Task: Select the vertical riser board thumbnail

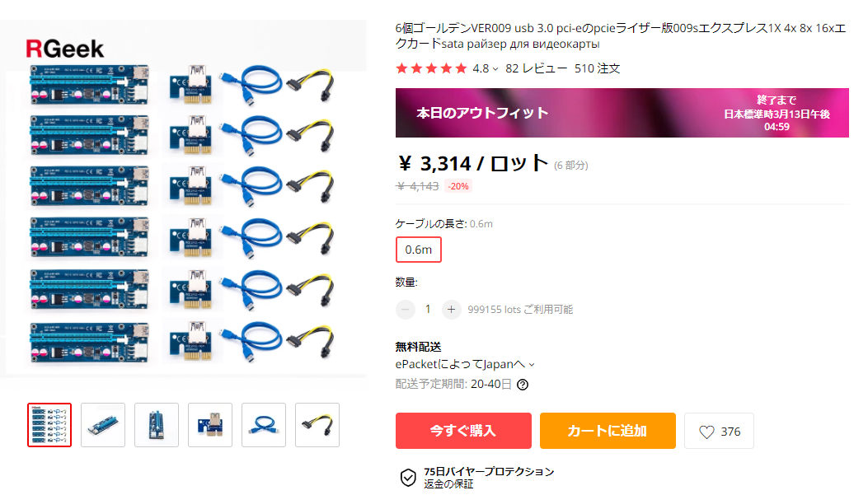Action: click(157, 425)
